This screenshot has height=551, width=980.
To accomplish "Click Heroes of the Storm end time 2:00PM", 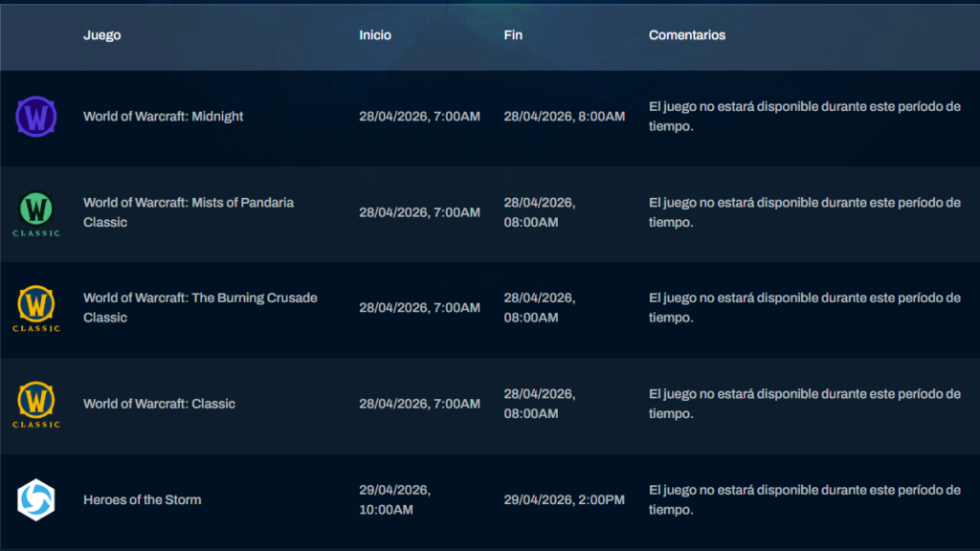I will [564, 499].
